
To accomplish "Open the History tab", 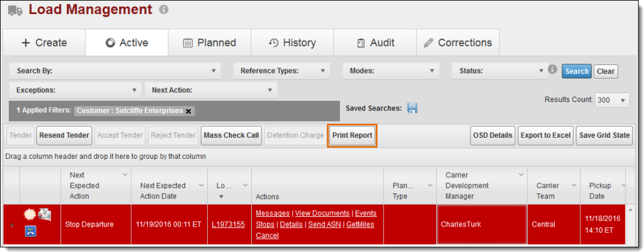I will (293, 43).
